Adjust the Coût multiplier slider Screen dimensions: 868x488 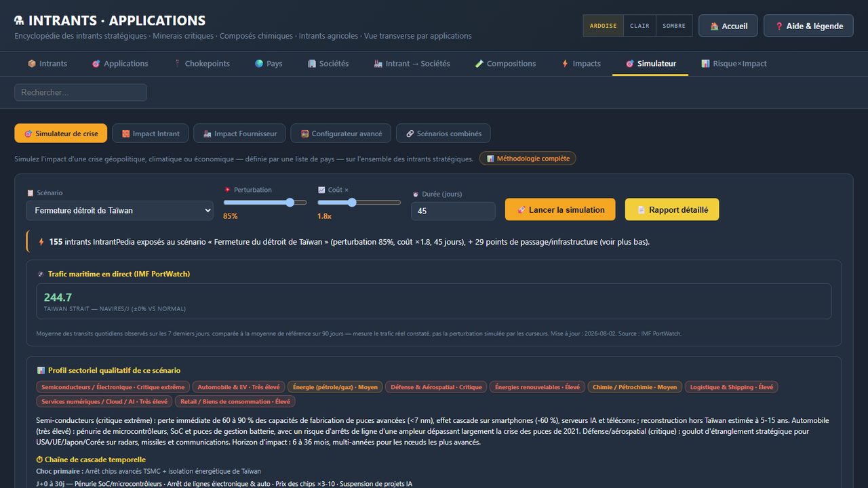point(359,202)
